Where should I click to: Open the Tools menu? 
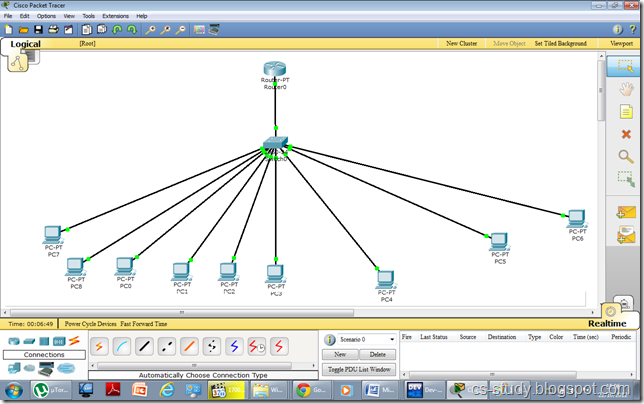[88, 16]
